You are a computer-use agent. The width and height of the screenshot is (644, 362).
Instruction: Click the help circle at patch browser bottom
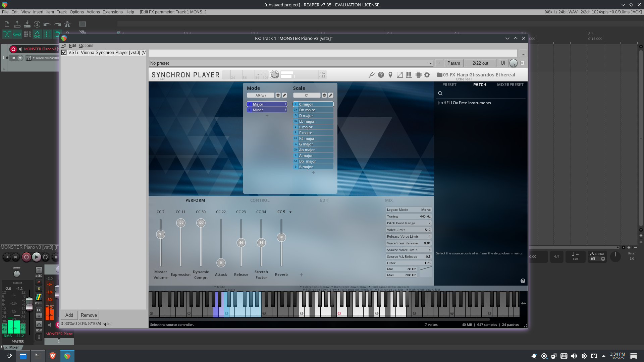(523, 281)
